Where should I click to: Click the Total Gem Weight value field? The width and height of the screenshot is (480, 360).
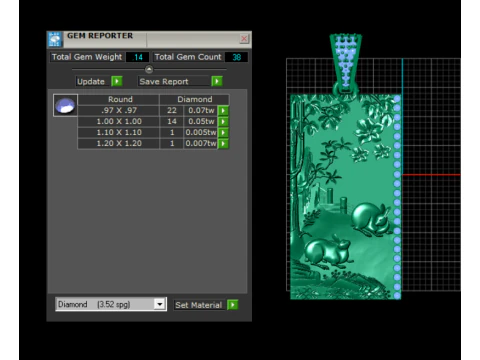coord(137,57)
